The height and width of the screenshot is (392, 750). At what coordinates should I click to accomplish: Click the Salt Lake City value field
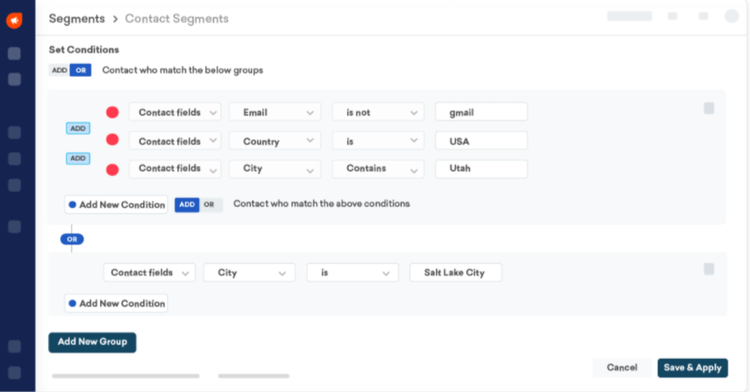click(x=456, y=272)
